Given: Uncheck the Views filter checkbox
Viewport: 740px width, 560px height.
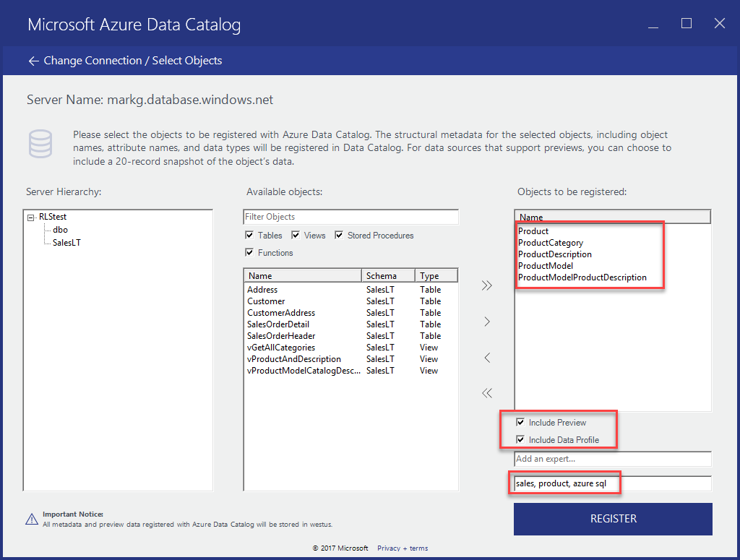Looking at the screenshot, I should [x=296, y=235].
